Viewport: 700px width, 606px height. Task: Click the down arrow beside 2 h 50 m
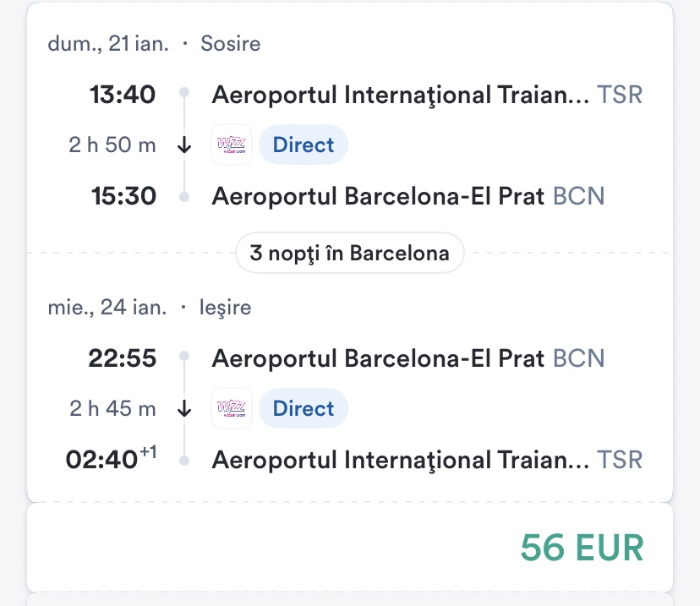tap(185, 145)
